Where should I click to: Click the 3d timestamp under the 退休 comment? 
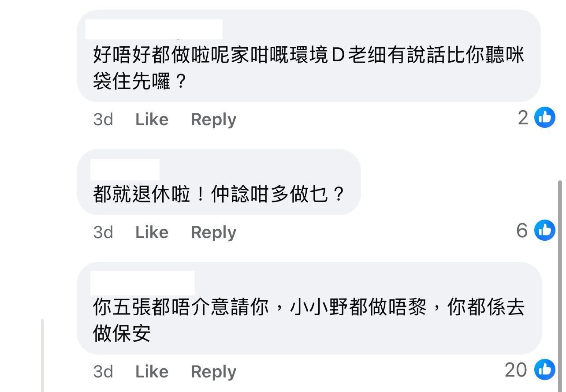102,232
